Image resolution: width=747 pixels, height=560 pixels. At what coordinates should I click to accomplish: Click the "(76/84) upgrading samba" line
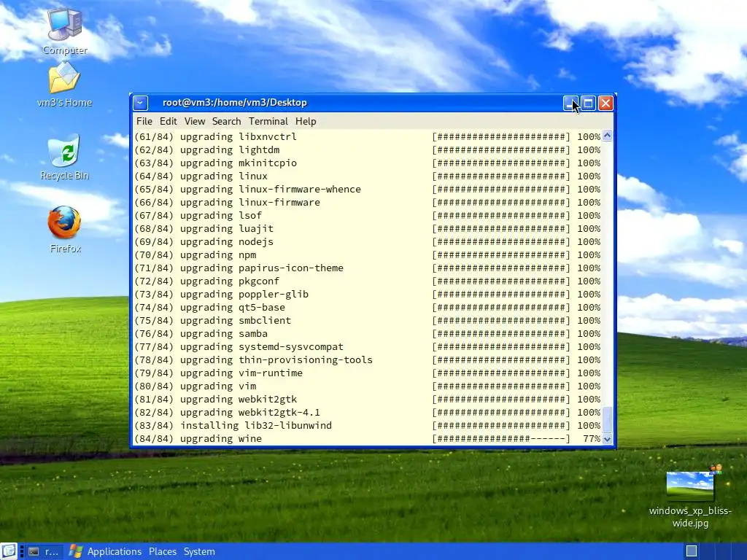pyautogui.click(x=368, y=334)
